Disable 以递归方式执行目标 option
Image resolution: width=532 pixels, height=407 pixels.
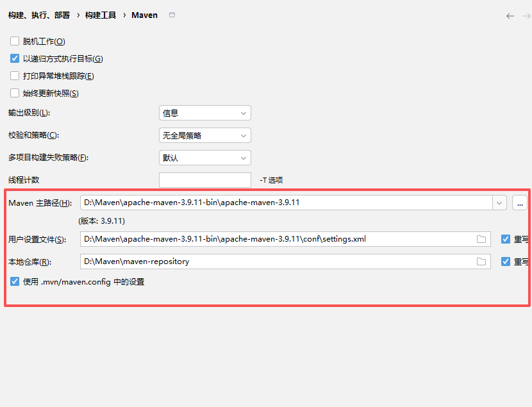coord(14,58)
